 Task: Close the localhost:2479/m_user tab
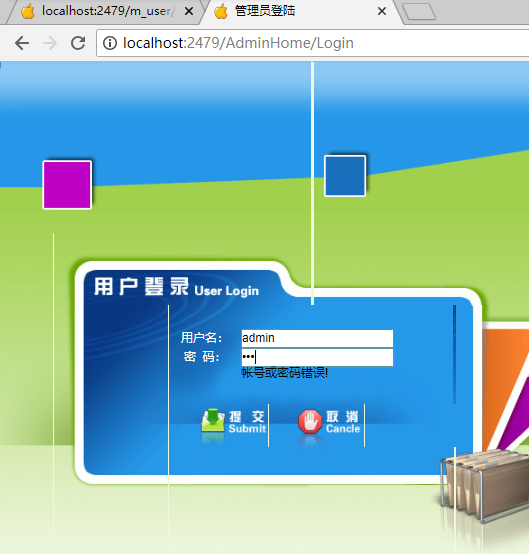coord(189,12)
